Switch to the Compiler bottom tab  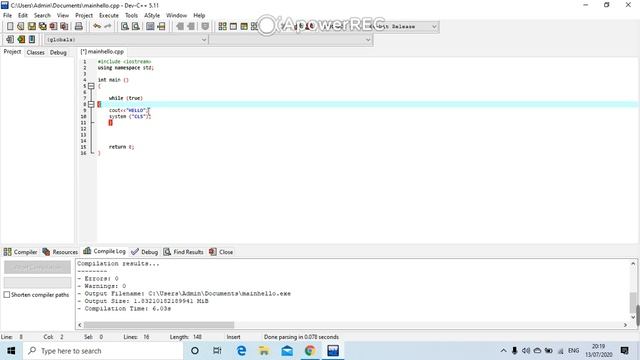20,252
